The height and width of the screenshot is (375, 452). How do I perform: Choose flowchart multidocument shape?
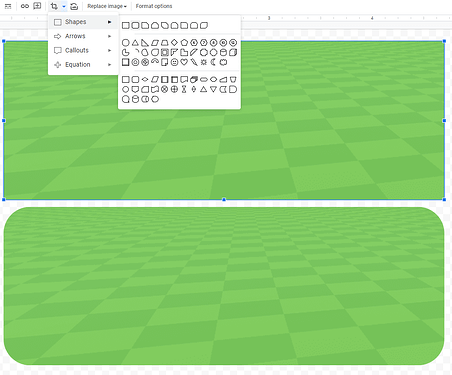(194, 79)
